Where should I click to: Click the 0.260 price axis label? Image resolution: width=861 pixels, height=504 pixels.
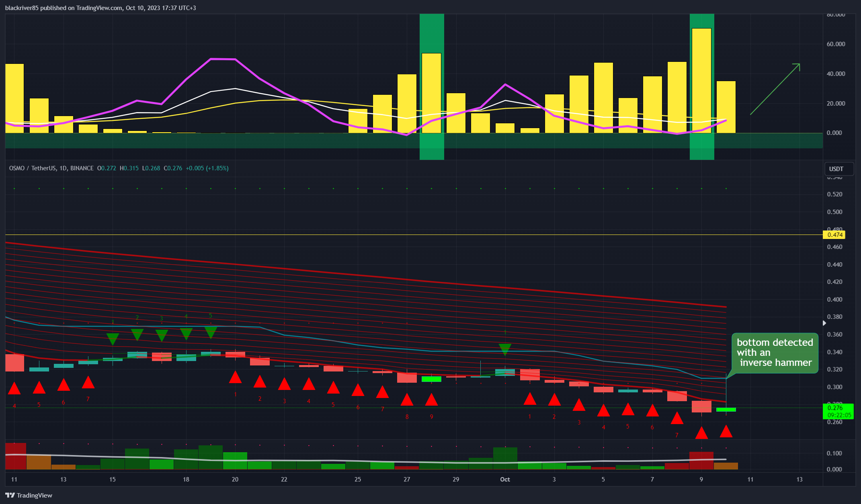click(834, 422)
